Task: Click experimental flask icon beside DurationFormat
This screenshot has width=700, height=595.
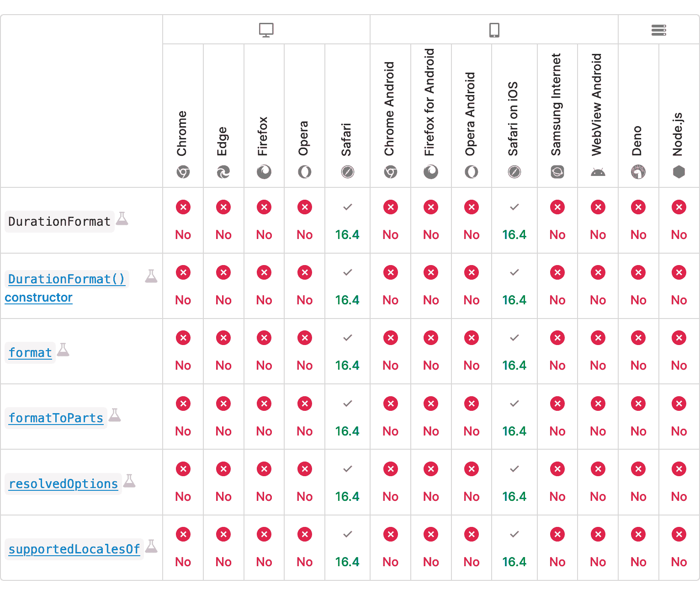Action: (x=122, y=219)
